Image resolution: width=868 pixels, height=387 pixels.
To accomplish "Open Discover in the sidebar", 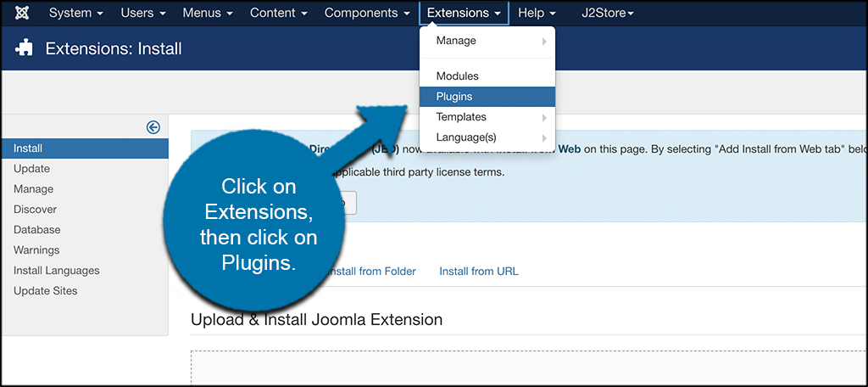I will tap(35, 210).
